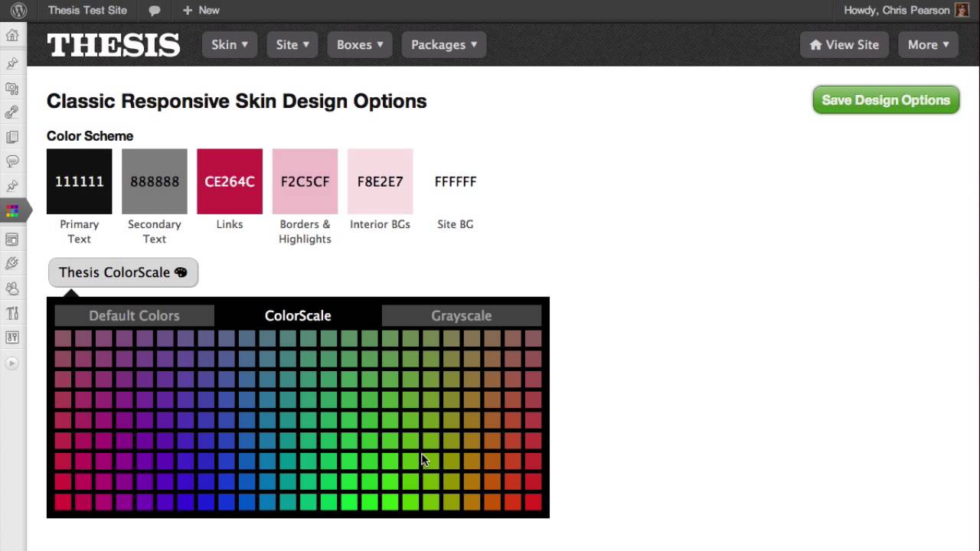
Task: Expand the Packages dropdown menu
Action: [x=444, y=44]
